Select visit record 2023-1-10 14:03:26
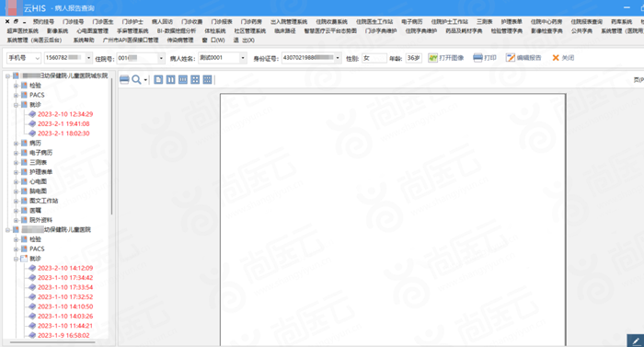644x347 pixels. (x=65, y=316)
